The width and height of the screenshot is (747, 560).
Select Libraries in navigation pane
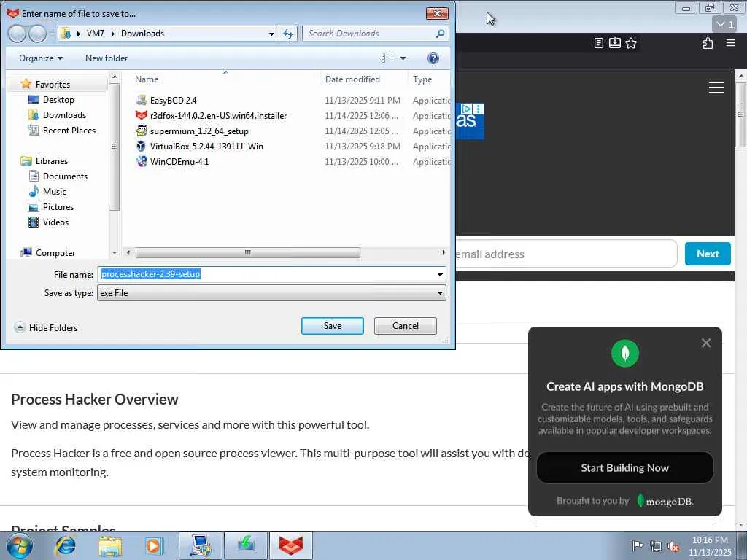tap(52, 161)
